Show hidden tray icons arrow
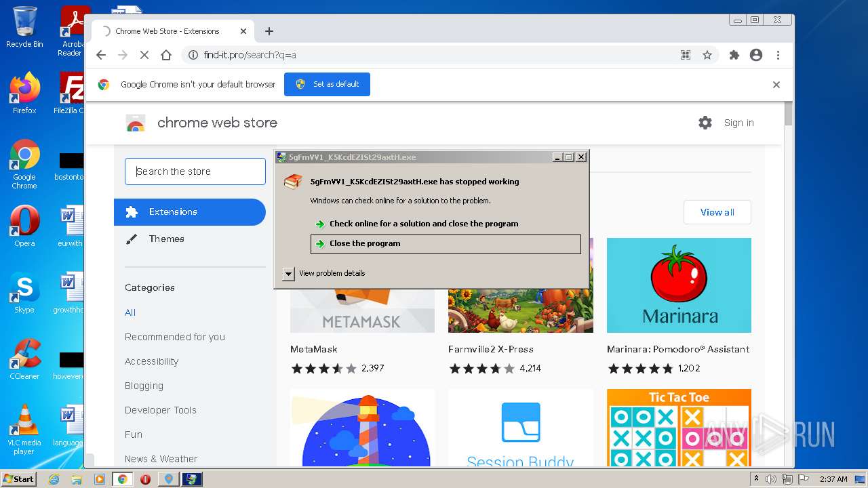 (757, 479)
